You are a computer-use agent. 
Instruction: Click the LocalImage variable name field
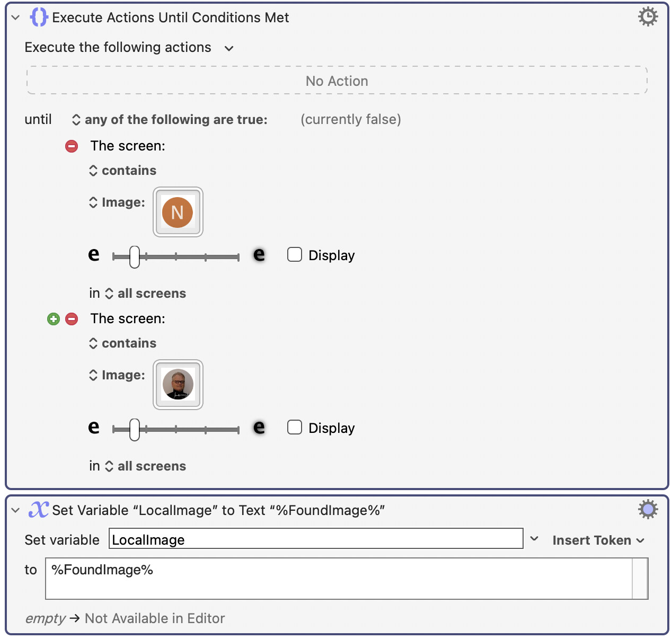(316, 539)
